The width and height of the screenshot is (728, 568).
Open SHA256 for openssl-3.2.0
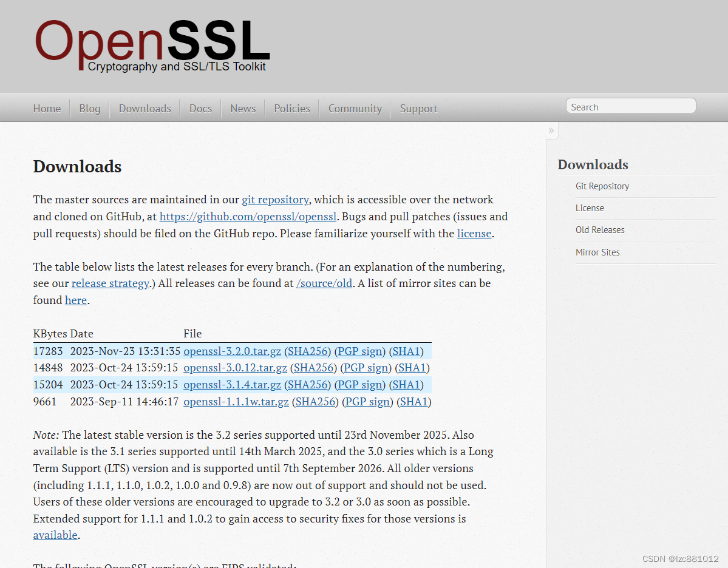click(x=308, y=351)
